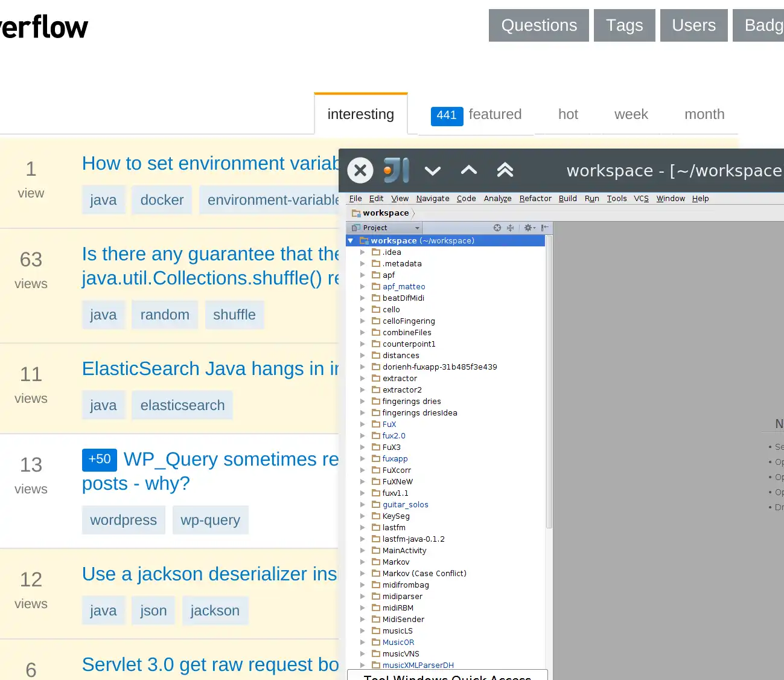
Task: Select the Markov (Case Conflict) folder
Action: [424, 573]
